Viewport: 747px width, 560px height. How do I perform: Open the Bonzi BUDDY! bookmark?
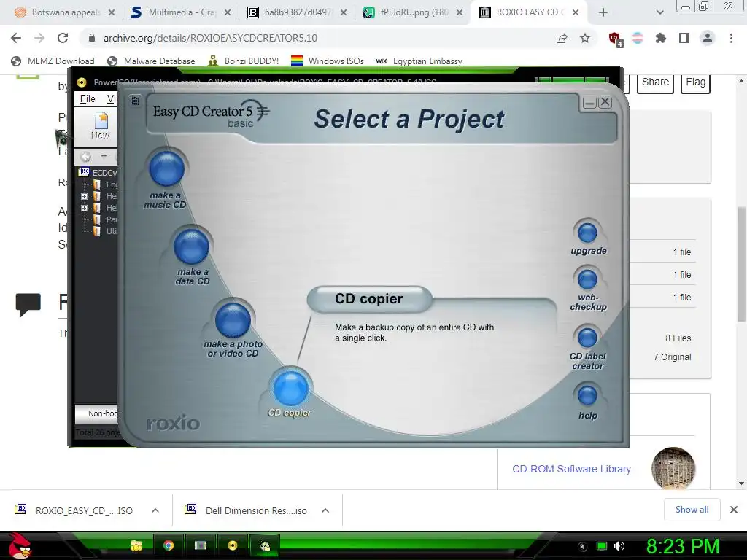244,61
